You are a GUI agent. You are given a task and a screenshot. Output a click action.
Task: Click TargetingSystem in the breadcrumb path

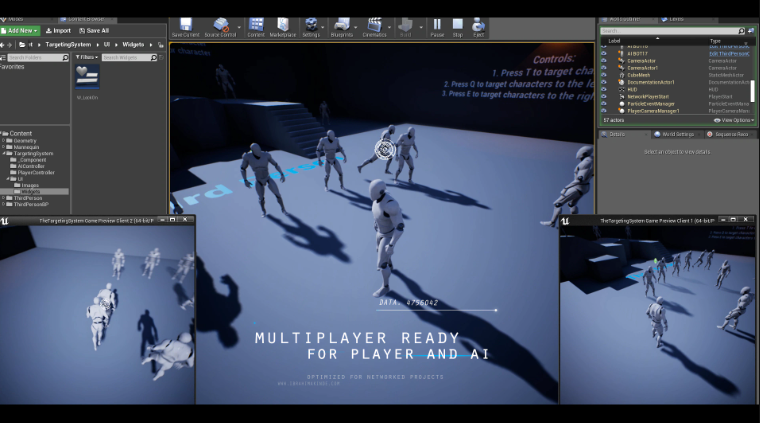point(68,45)
